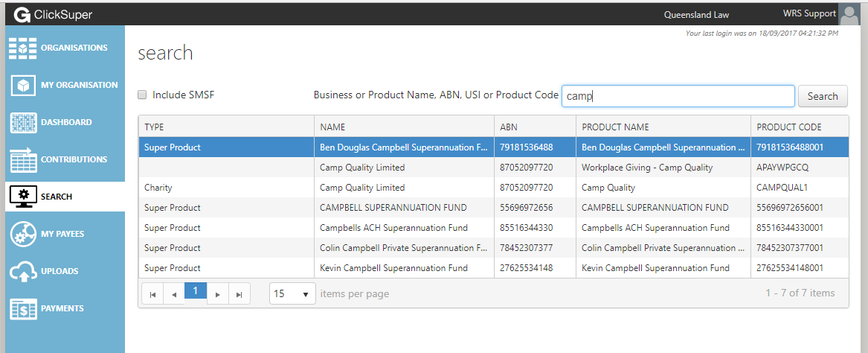The height and width of the screenshot is (353, 868).
Task: Select the CONTRIBUTIONS menu label
Action: point(74,159)
